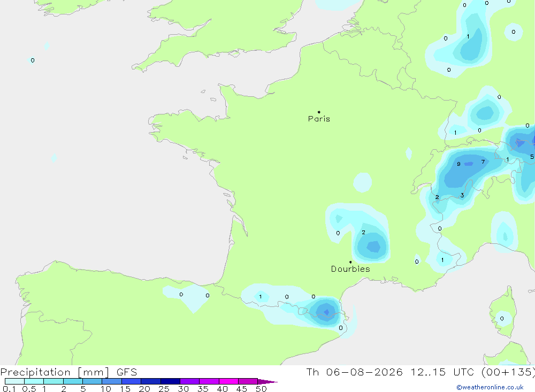This screenshot has width=535, height=392.
Task: Select the 0.1–0.5 mm legend swatch
Action: click(14, 381)
